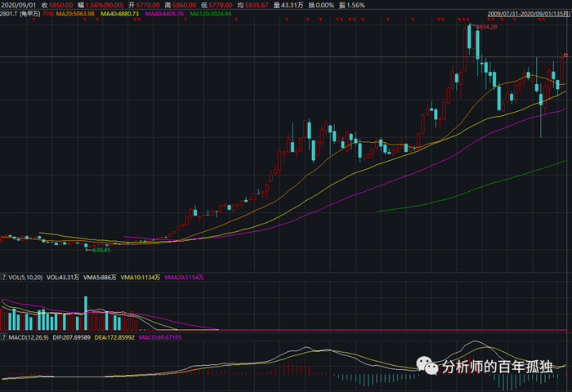This screenshot has width=572, height=392.
Task: Click the 2801.T ticker code
Action: (x=8, y=14)
